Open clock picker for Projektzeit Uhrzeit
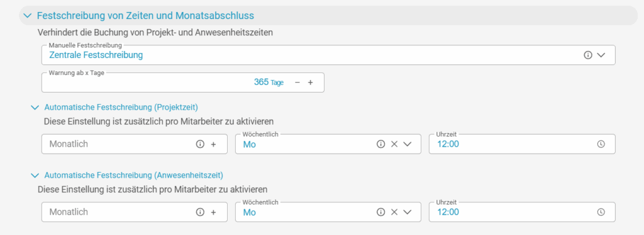 point(601,144)
